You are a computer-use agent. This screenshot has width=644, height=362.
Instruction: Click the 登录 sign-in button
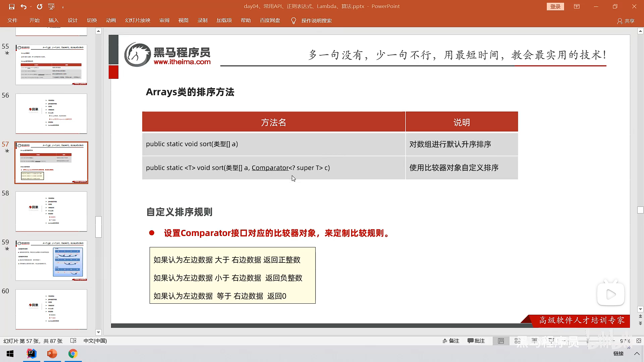click(x=555, y=6)
